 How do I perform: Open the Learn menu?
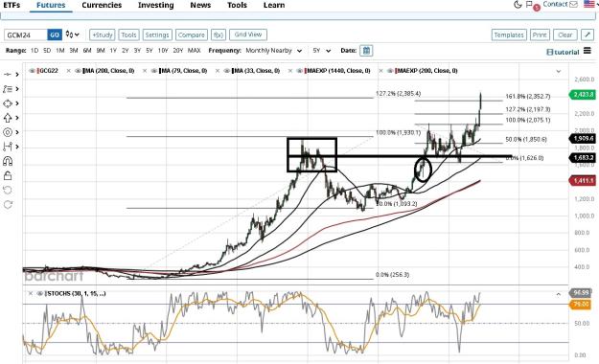pos(274,5)
